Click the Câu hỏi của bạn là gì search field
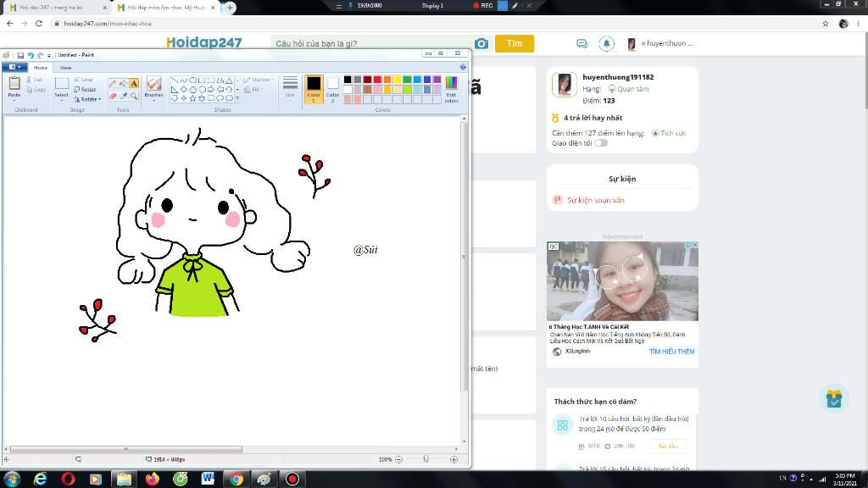This screenshot has height=488, width=868. (x=374, y=43)
